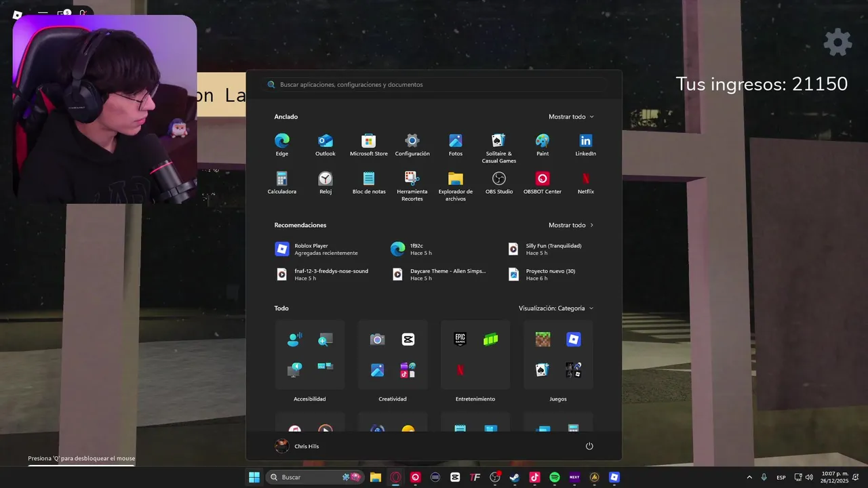Open CapCut from the taskbar
This screenshot has height=488, width=868.
pos(455,477)
